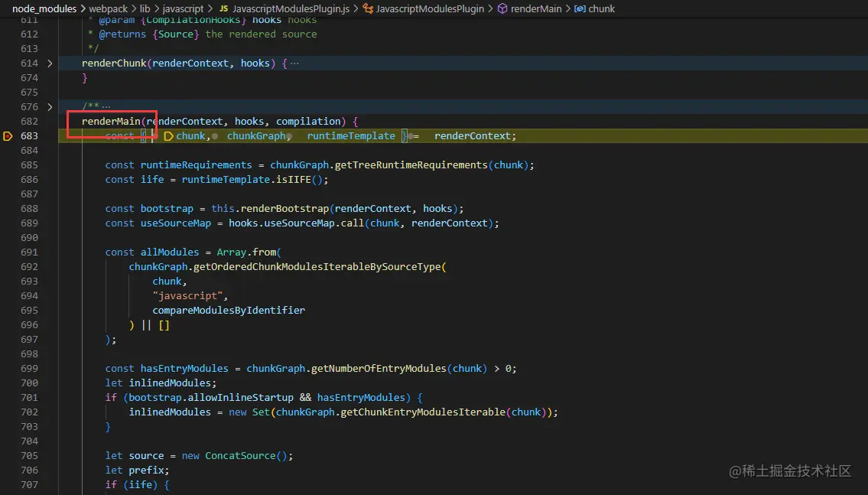Click getOrderedChunkModulesIterableBySourceType call
The height and width of the screenshot is (495, 868).
(317, 267)
